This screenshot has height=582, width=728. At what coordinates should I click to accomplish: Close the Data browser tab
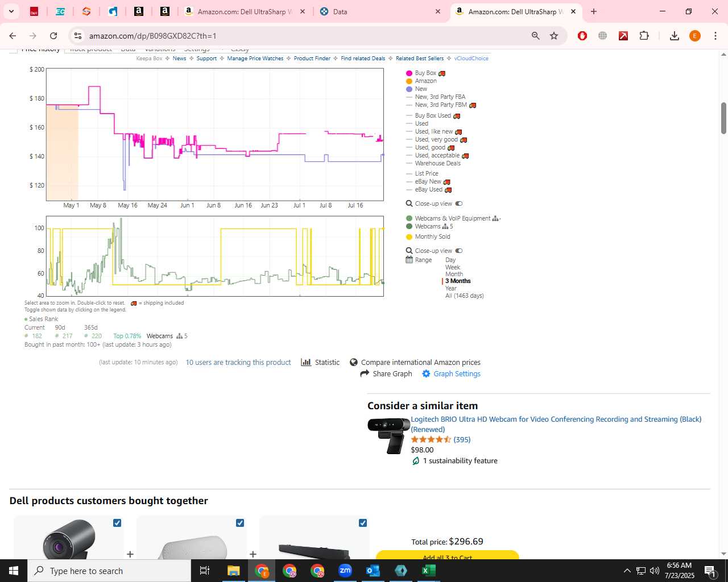click(438, 11)
